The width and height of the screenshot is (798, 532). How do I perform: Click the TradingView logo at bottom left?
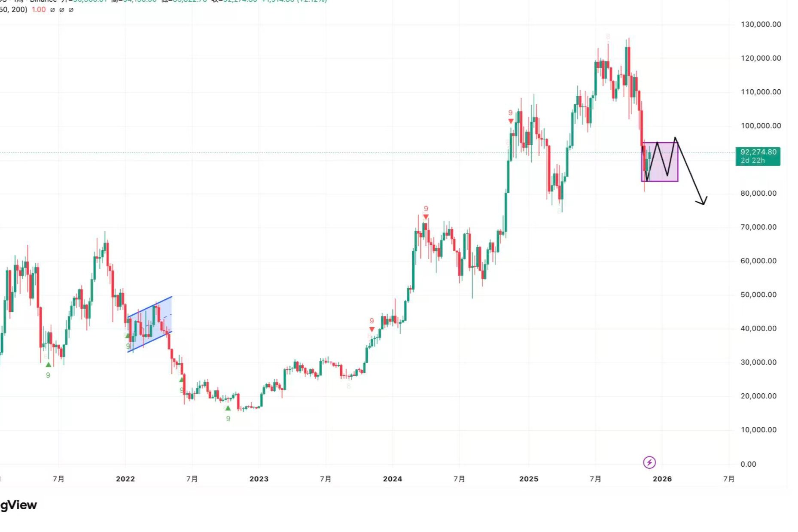click(18, 505)
